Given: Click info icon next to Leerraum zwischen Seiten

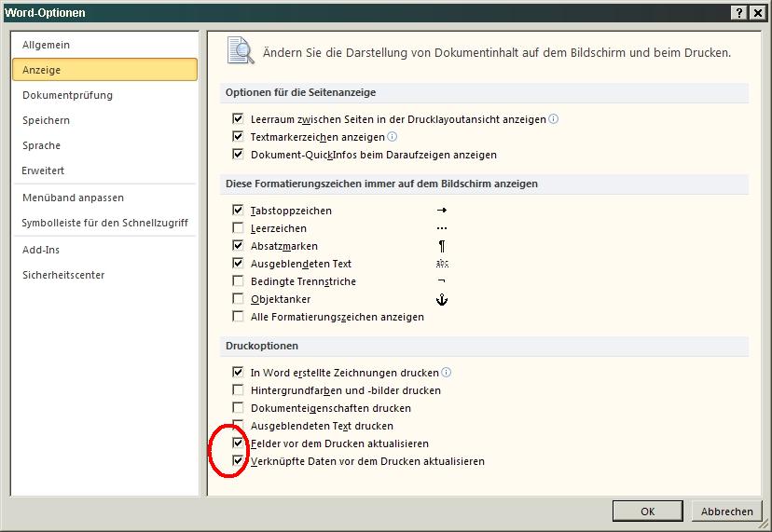Looking at the screenshot, I should click(x=554, y=119).
